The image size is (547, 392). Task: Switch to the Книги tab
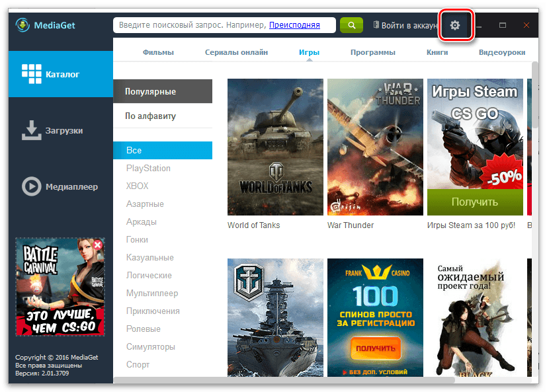437,52
